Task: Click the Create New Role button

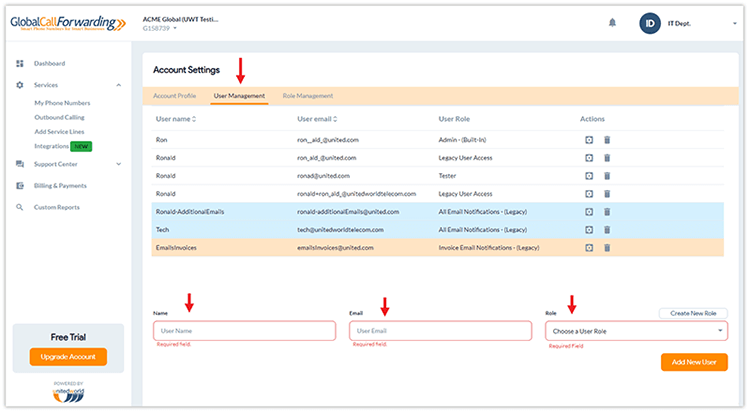Action: [693, 313]
